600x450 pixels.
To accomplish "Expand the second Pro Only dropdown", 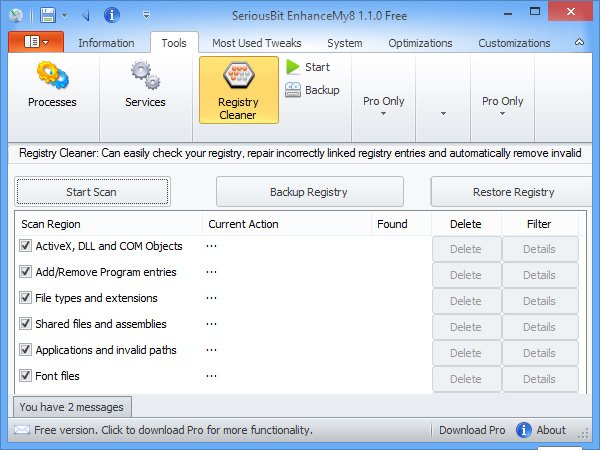I will (502, 106).
